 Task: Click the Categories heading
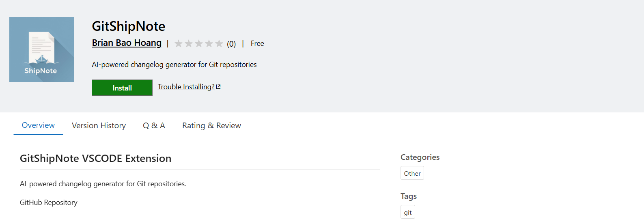click(420, 157)
